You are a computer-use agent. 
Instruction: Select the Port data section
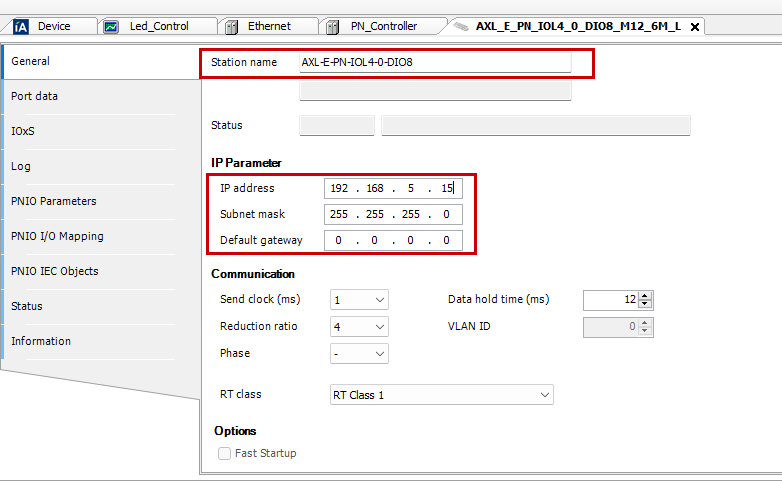[x=34, y=96]
